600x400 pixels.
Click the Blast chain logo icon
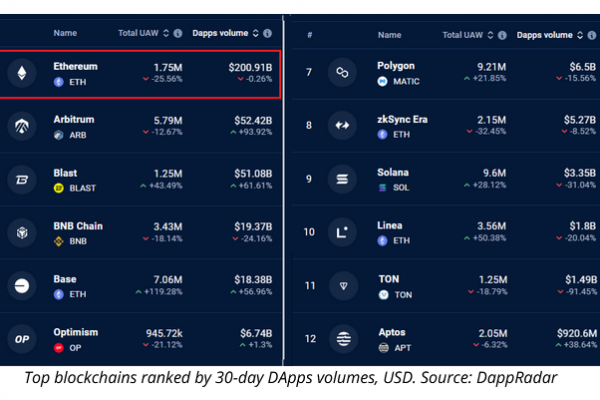tap(22, 179)
